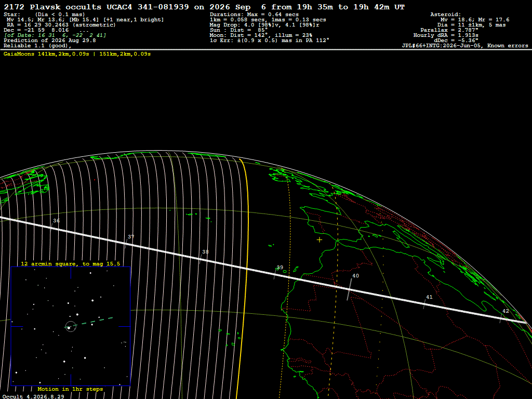This screenshot has height=399, width=532.
Task: Click the minute 41 path label
Action: [429, 297]
